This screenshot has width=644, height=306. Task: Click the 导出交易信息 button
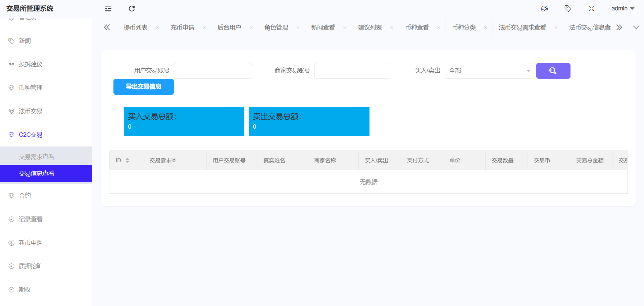pos(143,87)
